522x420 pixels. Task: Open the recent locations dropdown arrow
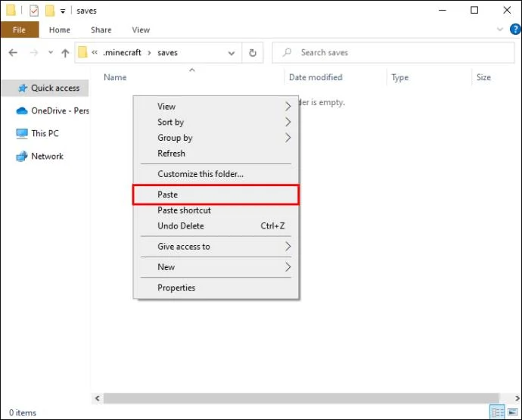[51, 52]
